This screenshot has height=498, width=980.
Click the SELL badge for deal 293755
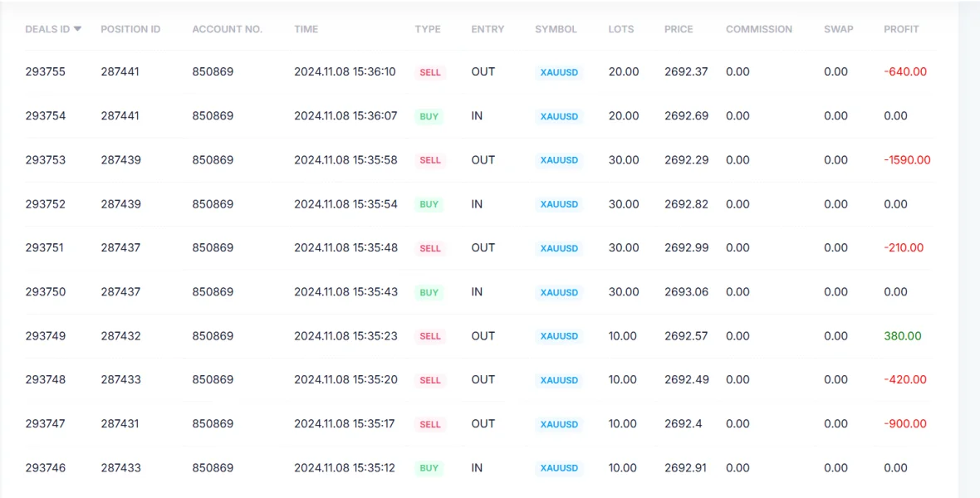point(430,72)
